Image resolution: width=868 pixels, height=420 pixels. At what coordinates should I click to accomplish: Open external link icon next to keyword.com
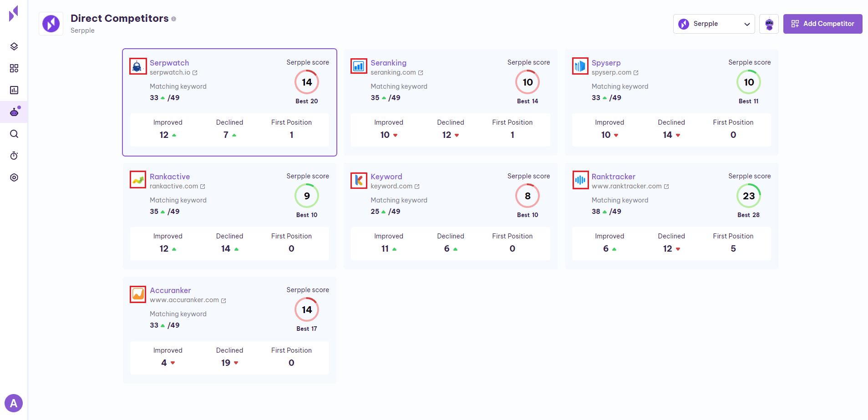pos(417,187)
